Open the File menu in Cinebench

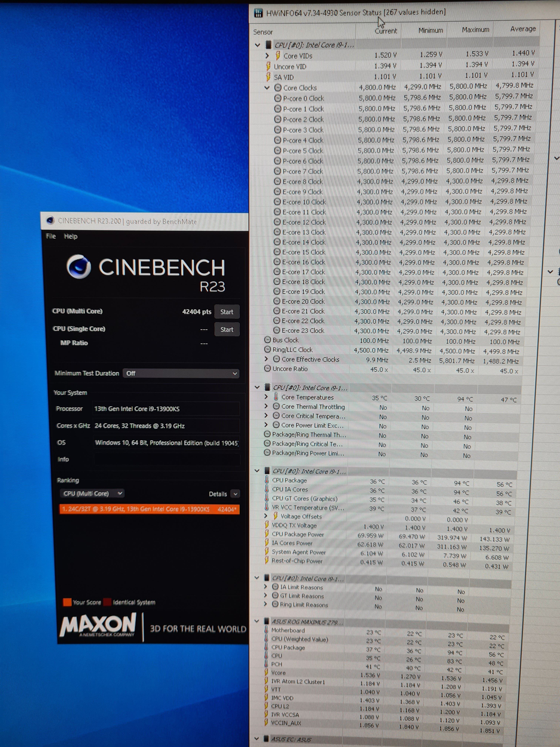(x=51, y=236)
